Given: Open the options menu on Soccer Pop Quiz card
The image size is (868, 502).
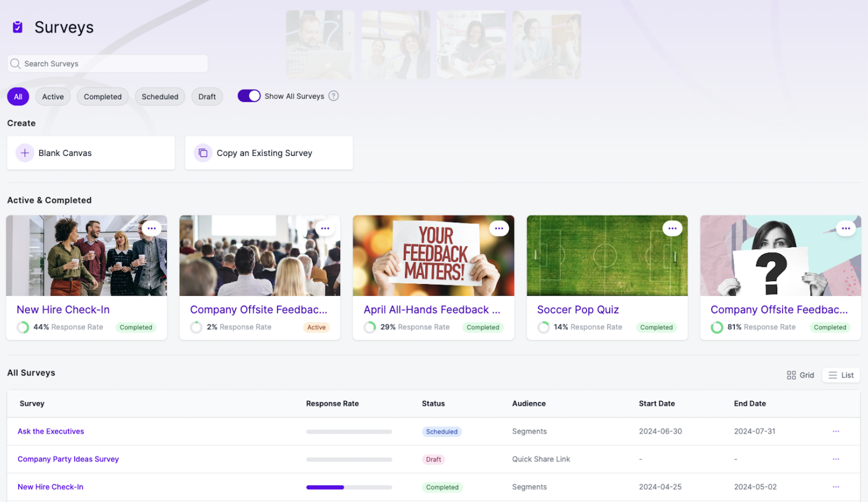Looking at the screenshot, I should (x=673, y=229).
